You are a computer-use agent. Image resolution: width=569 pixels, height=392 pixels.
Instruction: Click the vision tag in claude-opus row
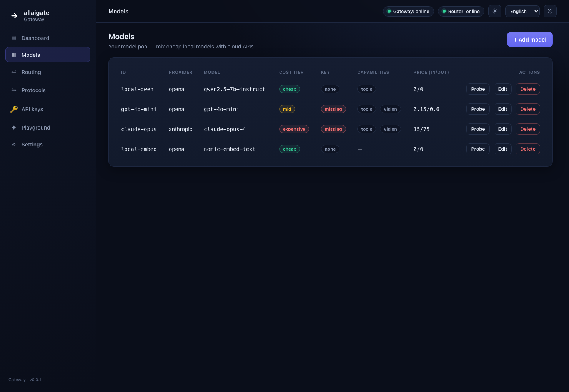pyautogui.click(x=390, y=129)
